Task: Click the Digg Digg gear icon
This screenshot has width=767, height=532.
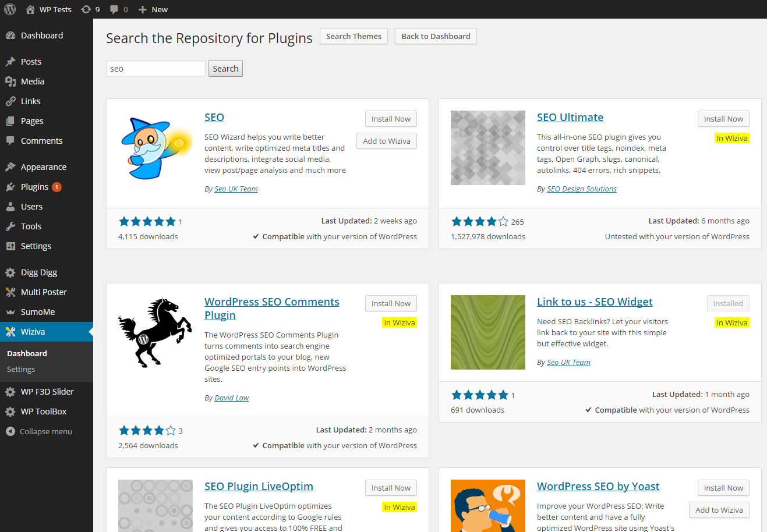Action: [10, 272]
